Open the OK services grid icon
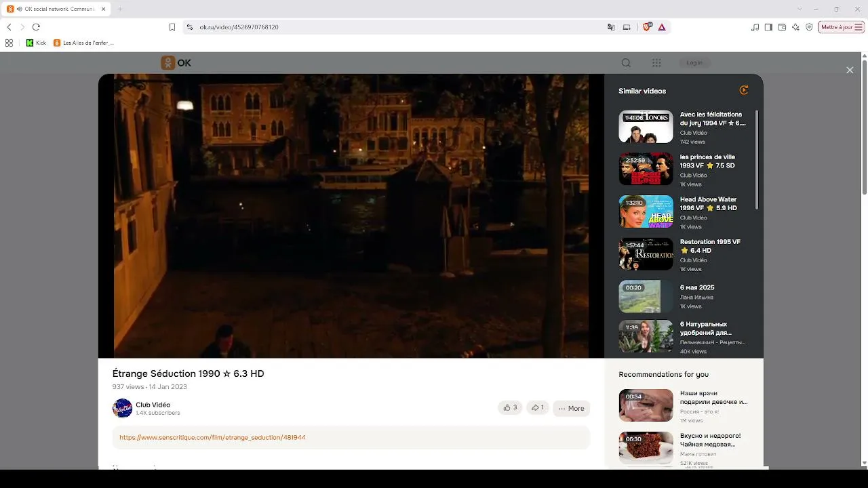This screenshot has height=488, width=868. pos(656,62)
